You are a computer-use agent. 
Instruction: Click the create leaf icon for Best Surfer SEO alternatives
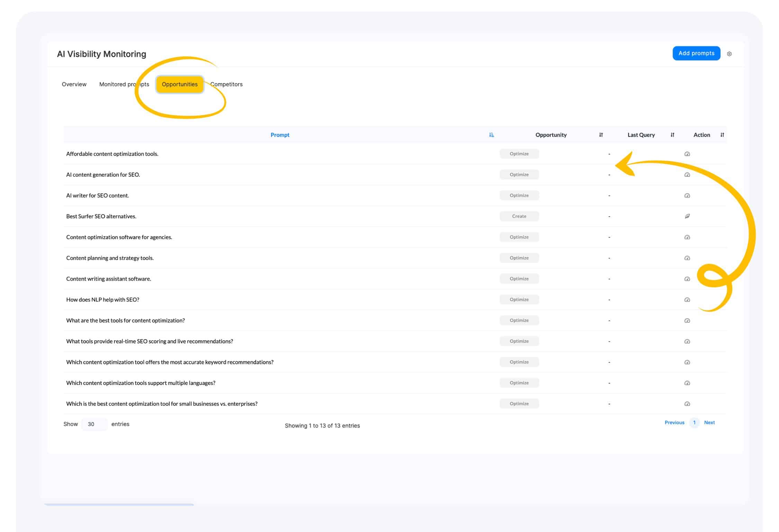click(x=687, y=216)
